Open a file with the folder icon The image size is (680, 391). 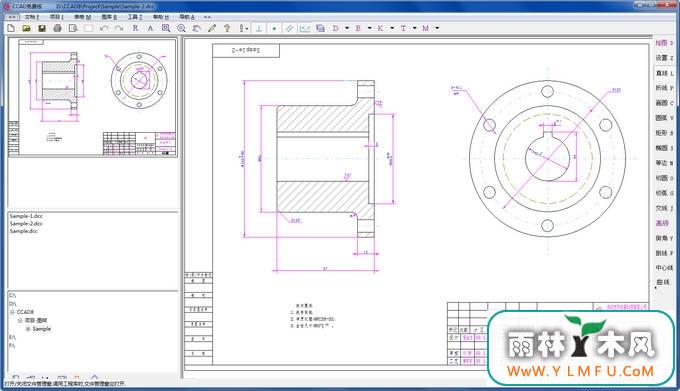click(26, 28)
